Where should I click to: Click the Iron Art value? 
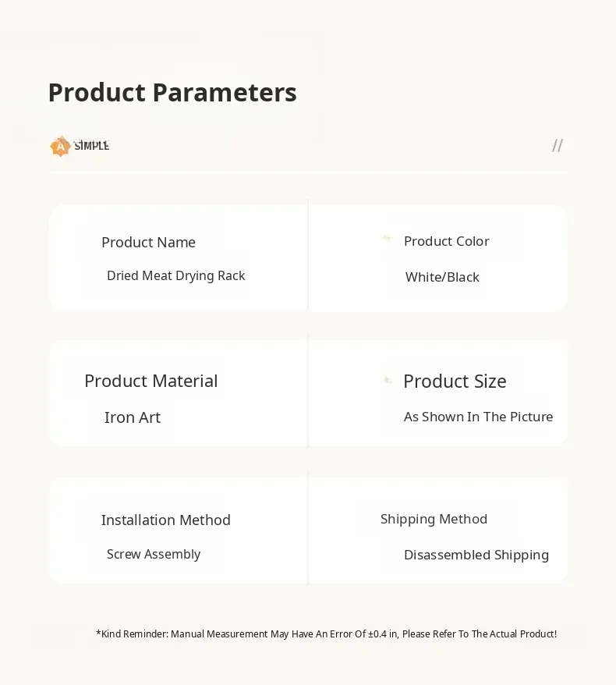coord(133,417)
